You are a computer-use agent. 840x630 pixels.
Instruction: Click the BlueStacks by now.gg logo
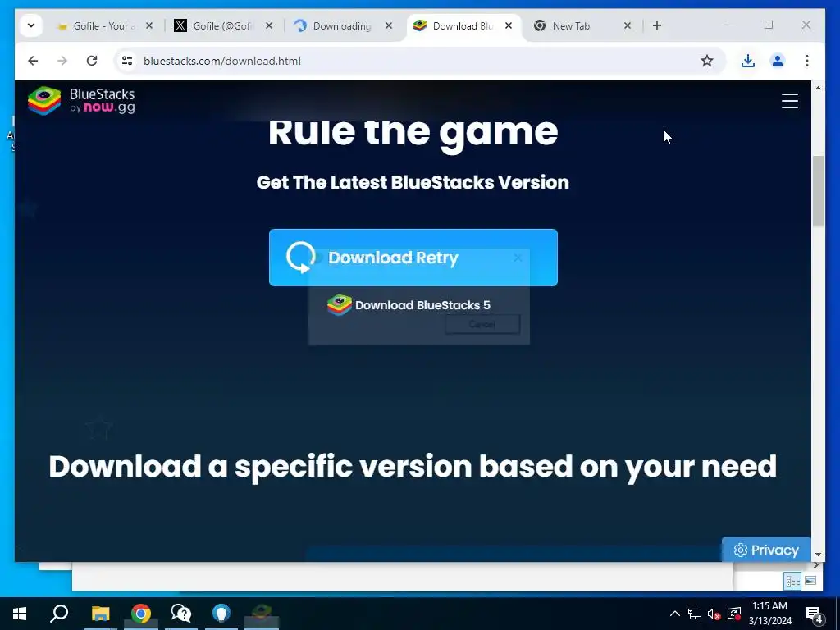click(81, 100)
